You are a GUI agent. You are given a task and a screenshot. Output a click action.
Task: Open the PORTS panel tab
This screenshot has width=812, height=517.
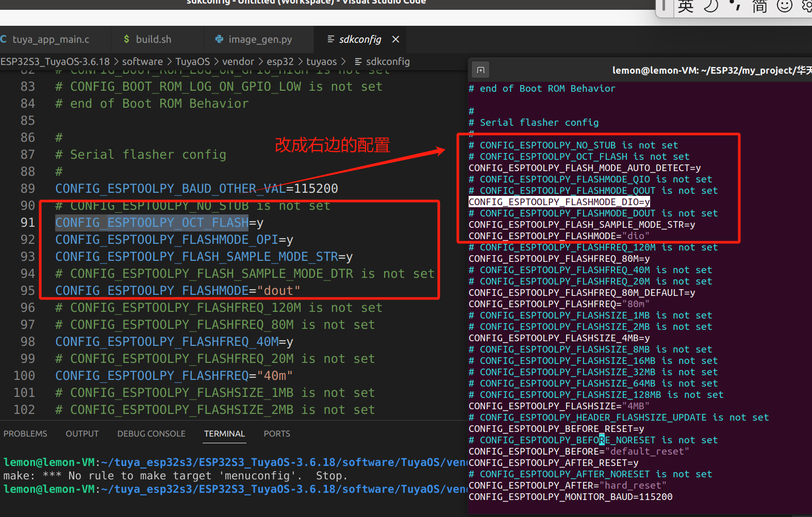(x=277, y=433)
